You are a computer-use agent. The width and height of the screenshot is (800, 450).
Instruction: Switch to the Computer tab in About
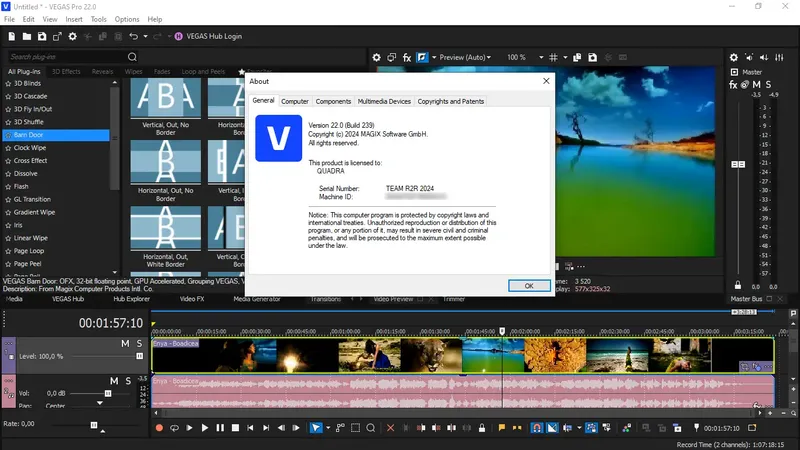[294, 101]
